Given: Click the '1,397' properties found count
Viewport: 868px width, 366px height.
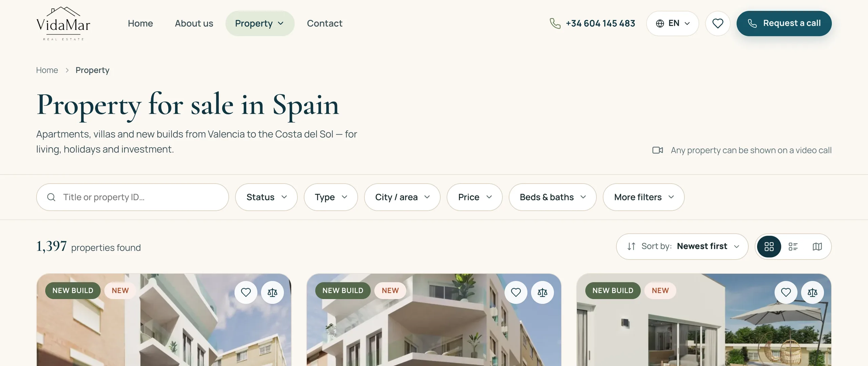Looking at the screenshot, I should pyautogui.click(x=52, y=246).
